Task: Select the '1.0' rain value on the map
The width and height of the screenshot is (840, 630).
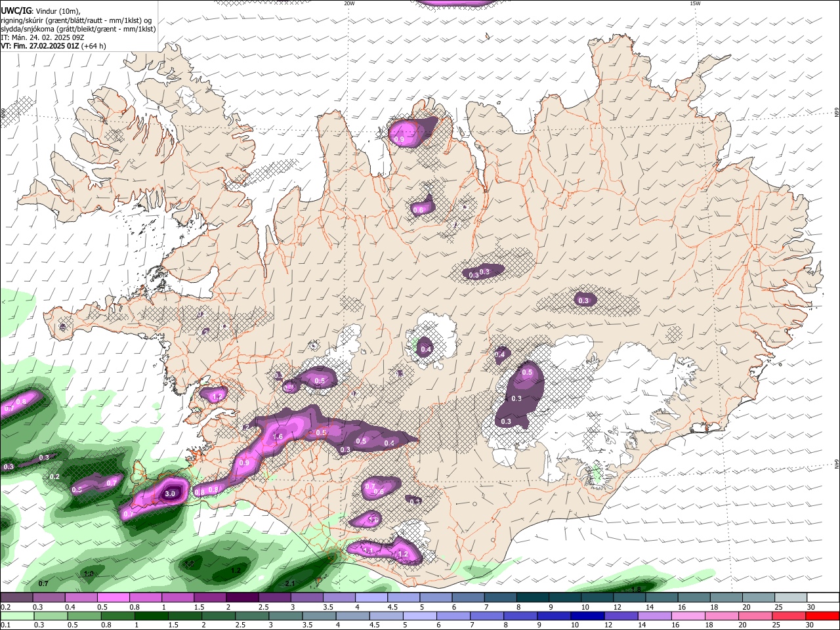Action: 89,574
